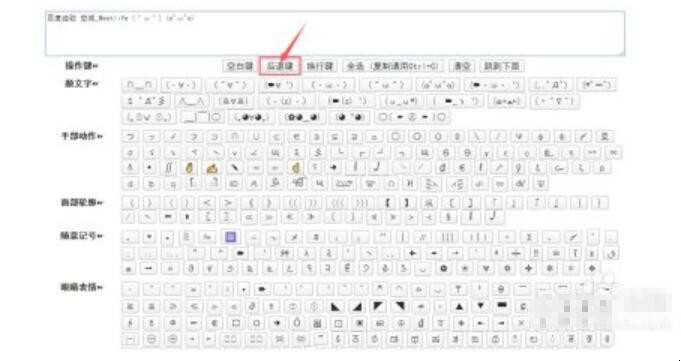
Task: Click the red-outlined 后退键 backspace button
Action: [280, 66]
